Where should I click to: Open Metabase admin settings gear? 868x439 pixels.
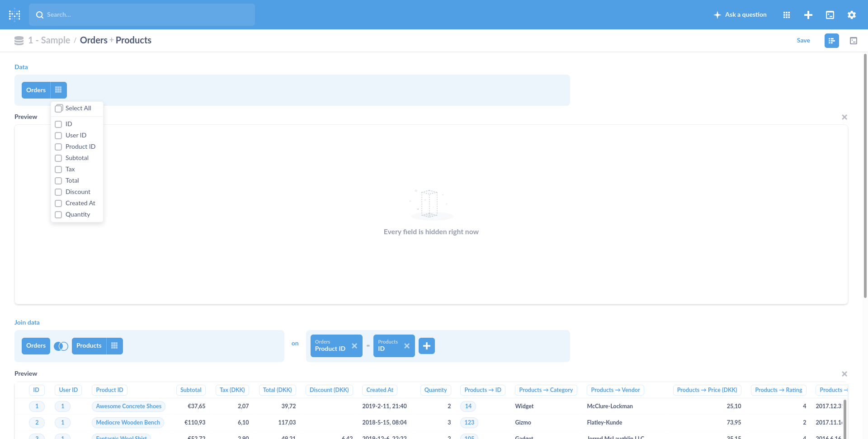[852, 14]
